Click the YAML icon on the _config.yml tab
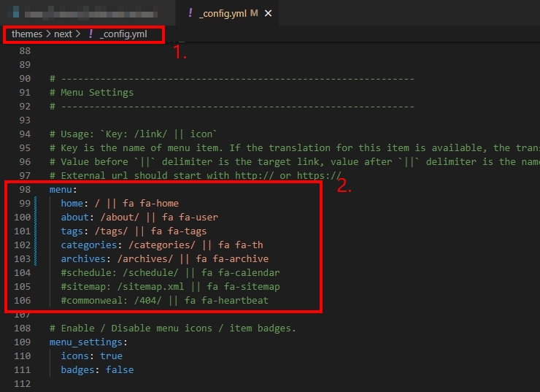Screen dimensions: 540x392 tap(190, 13)
